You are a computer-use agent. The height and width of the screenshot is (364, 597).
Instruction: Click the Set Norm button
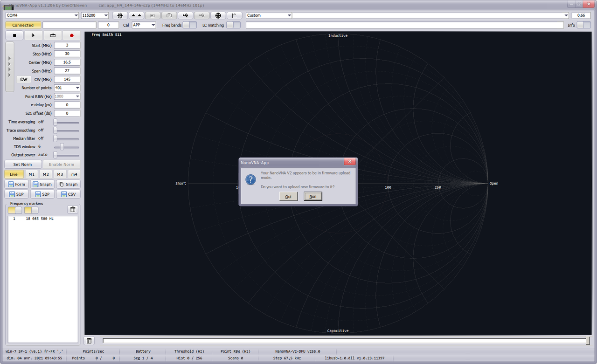[x=23, y=165]
